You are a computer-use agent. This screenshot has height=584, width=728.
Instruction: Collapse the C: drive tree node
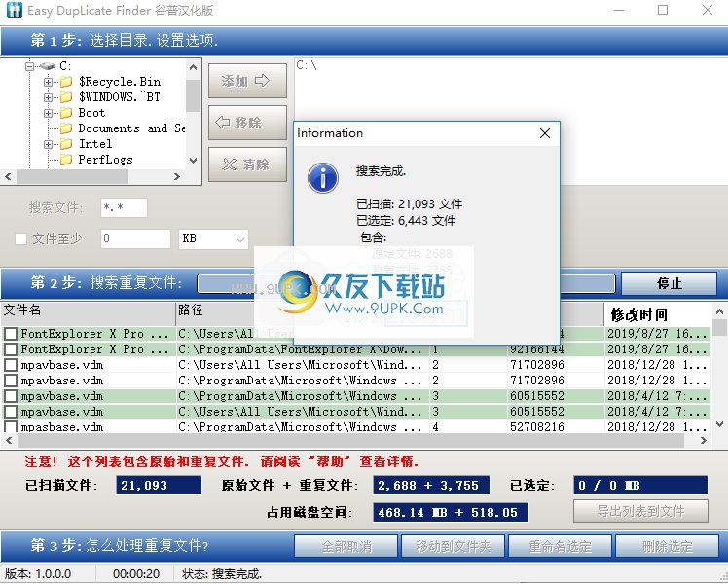click(29, 66)
